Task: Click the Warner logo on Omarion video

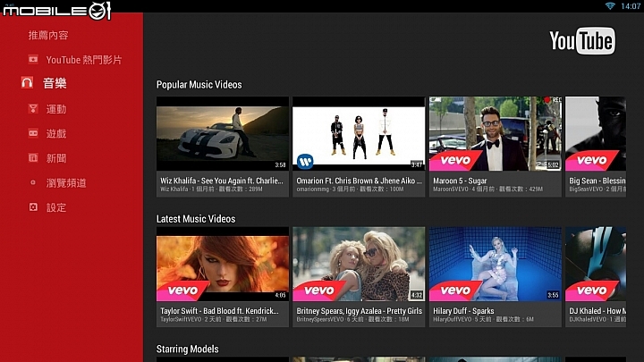Action: click(305, 161)
